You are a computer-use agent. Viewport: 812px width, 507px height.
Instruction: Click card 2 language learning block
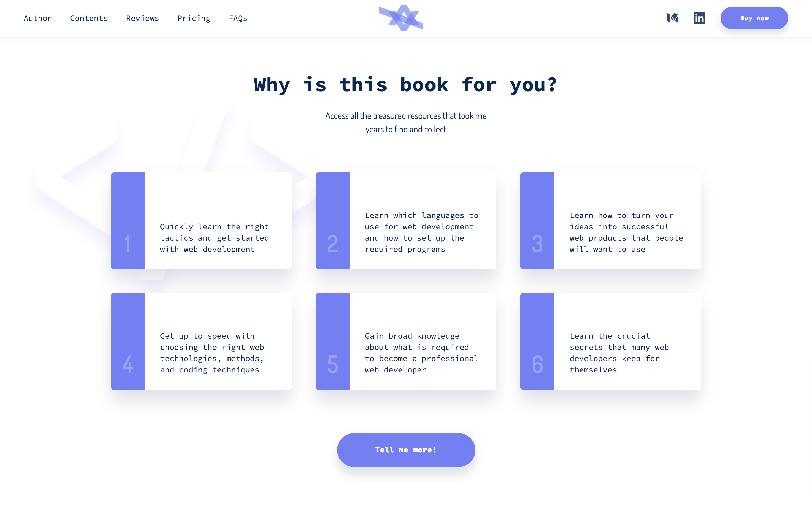(406, 220)
